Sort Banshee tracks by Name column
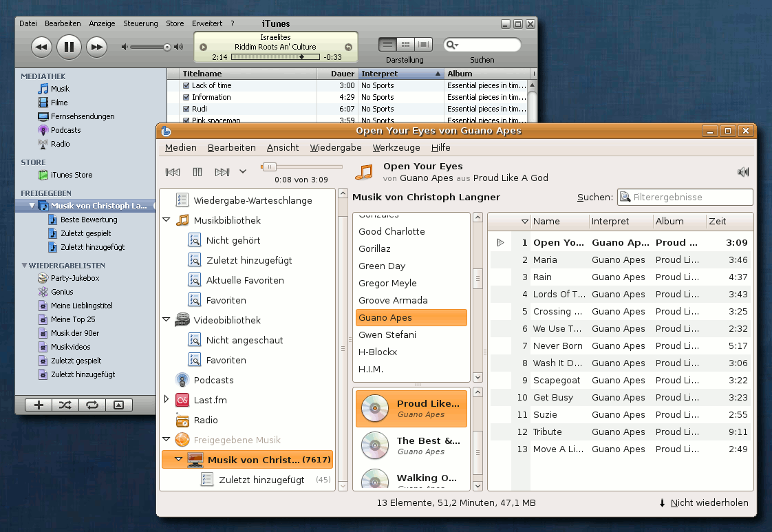 coord(560,222)
